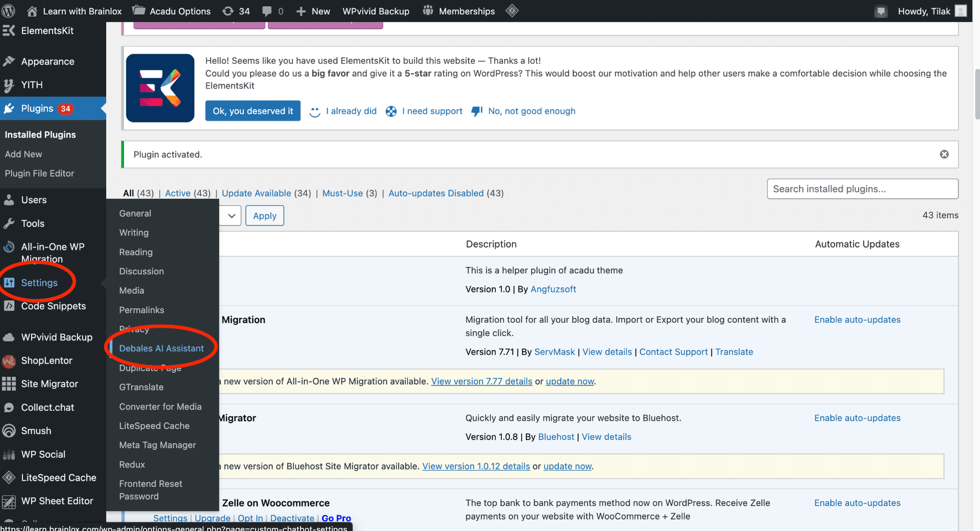Click the Apply button

click(x=264, y=215)
